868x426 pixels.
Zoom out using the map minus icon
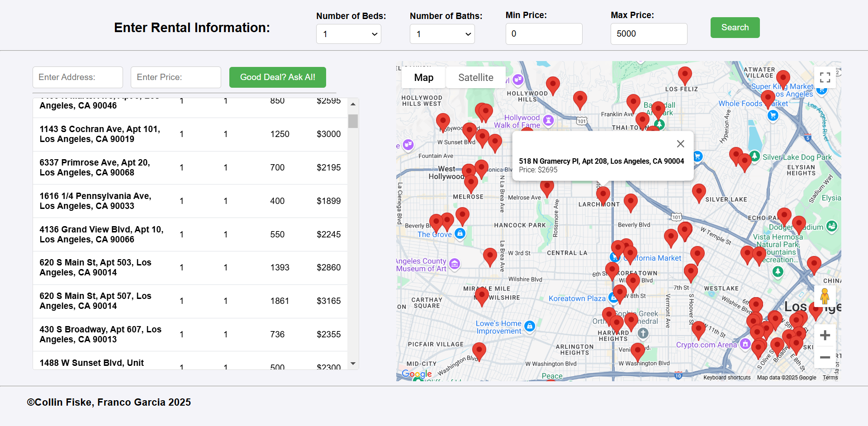[x=825, y=357]
